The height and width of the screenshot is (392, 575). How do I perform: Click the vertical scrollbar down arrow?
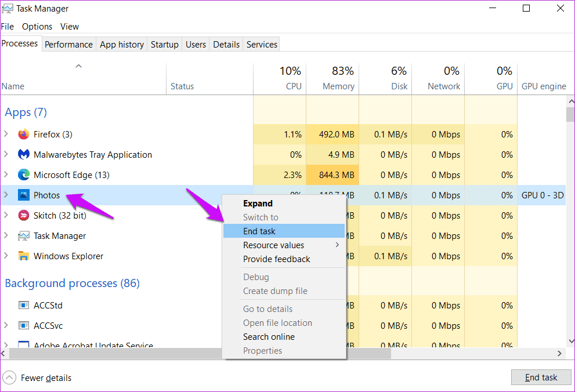coord(570,341)
